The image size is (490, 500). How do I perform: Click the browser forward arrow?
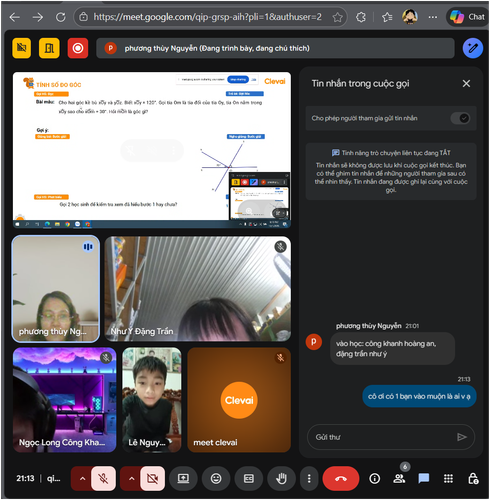coord(38,17)
